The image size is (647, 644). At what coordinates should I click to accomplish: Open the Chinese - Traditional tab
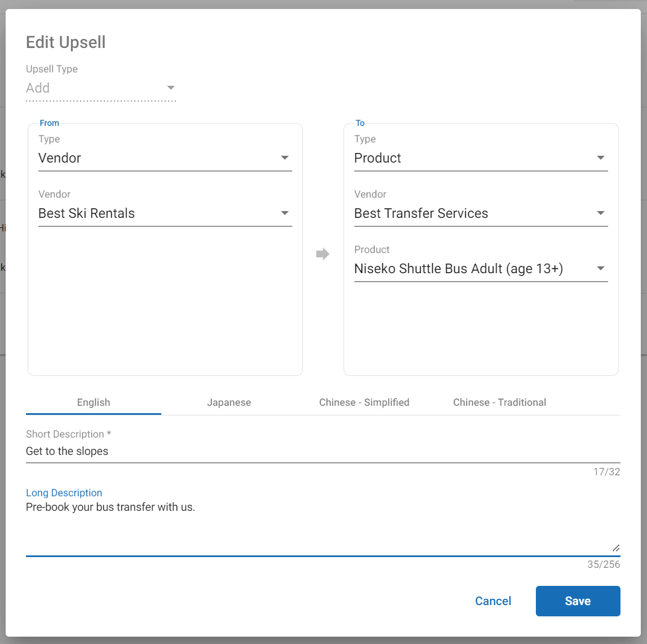[x=500, y=402]
